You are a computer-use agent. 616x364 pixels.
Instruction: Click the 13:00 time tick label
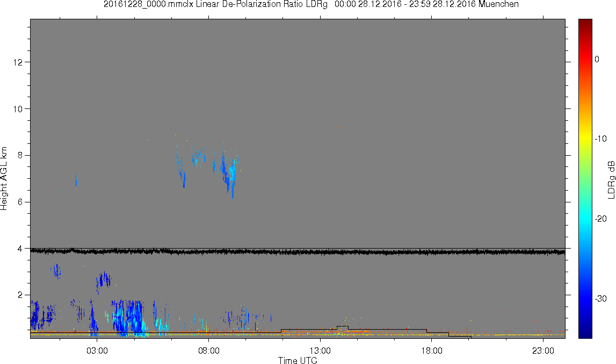tap(320, 351)
